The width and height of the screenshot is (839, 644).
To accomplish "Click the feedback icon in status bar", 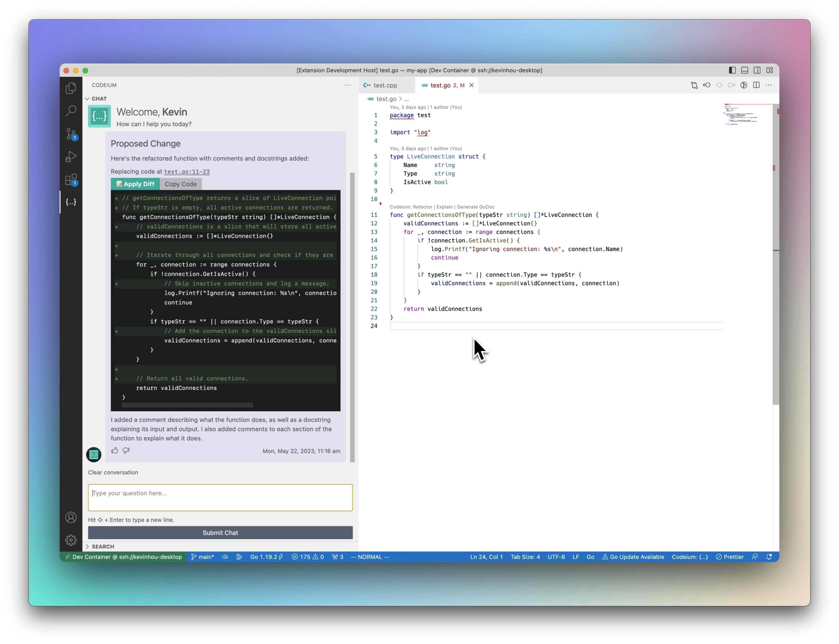I will (x=755, y=557).
